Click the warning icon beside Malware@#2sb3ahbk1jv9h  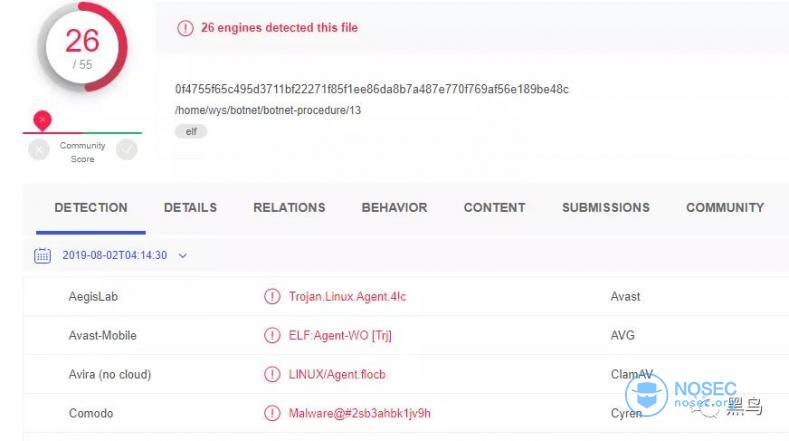coord(272,413)
